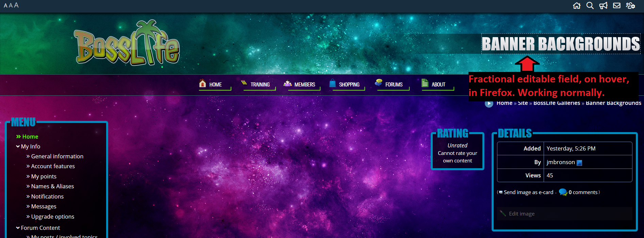Go to BossLife Galleries breadcrumb

[x=557, y=103]
